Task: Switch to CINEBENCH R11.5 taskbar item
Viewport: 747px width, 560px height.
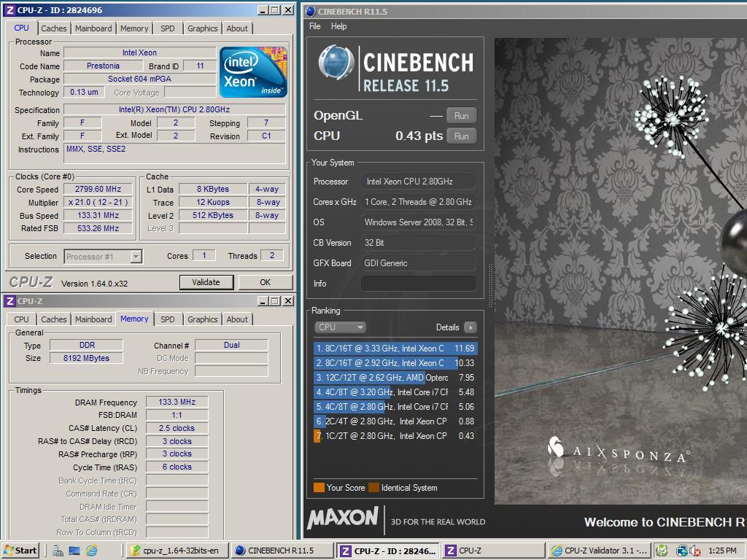Action: pos(282,551)
